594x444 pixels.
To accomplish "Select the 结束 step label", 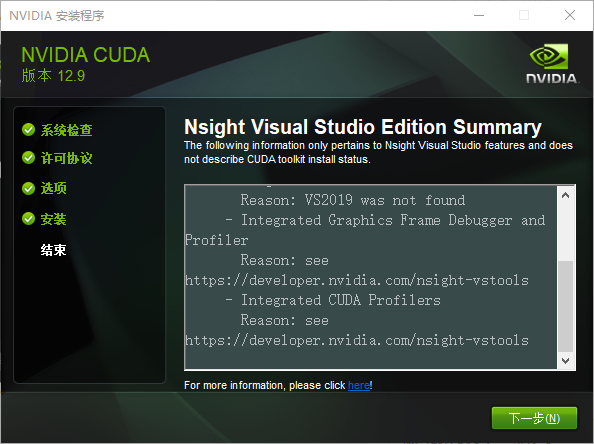I will click(x=53, y=250).
